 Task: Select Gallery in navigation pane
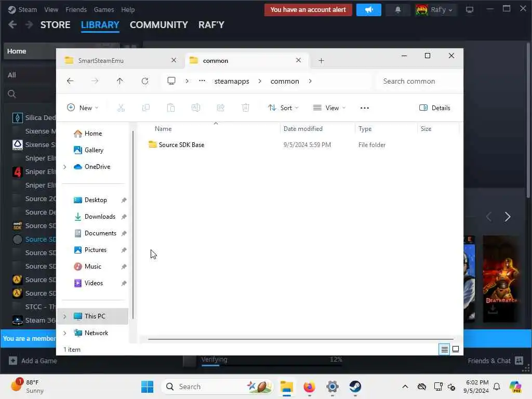pos(94,150)
